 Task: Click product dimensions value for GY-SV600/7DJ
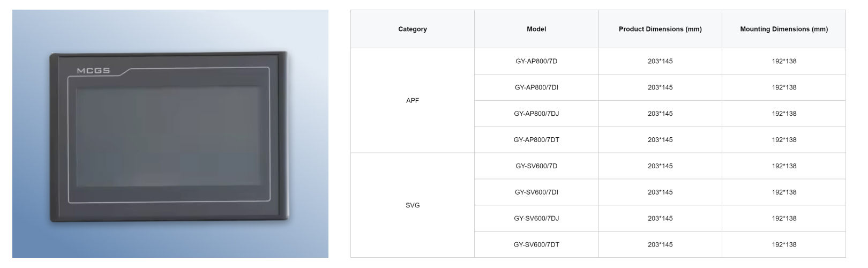pyautogui.click(x=660, y=218)
